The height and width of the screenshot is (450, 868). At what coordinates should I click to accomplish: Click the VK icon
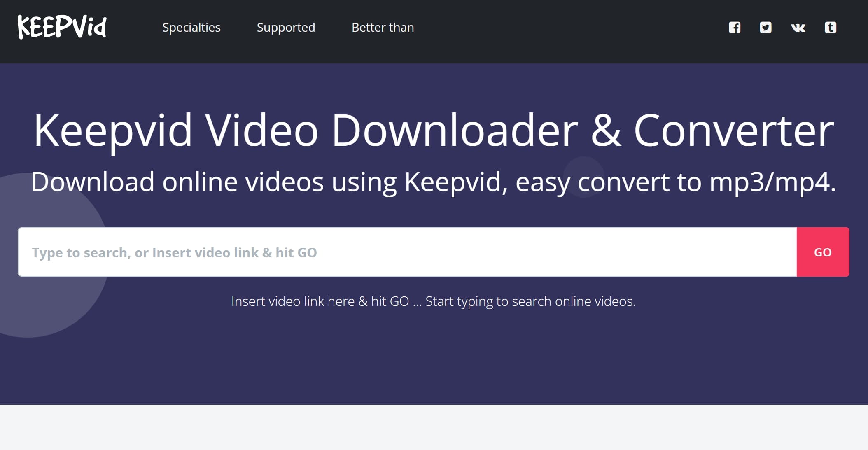coord(798,26)
